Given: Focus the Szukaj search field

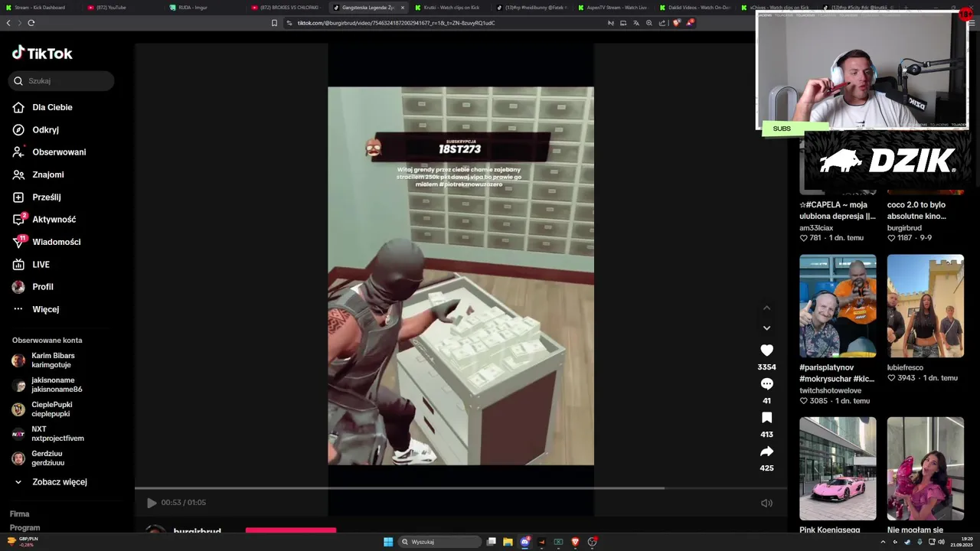Looking at the screenshot, I should coord(61,81).
